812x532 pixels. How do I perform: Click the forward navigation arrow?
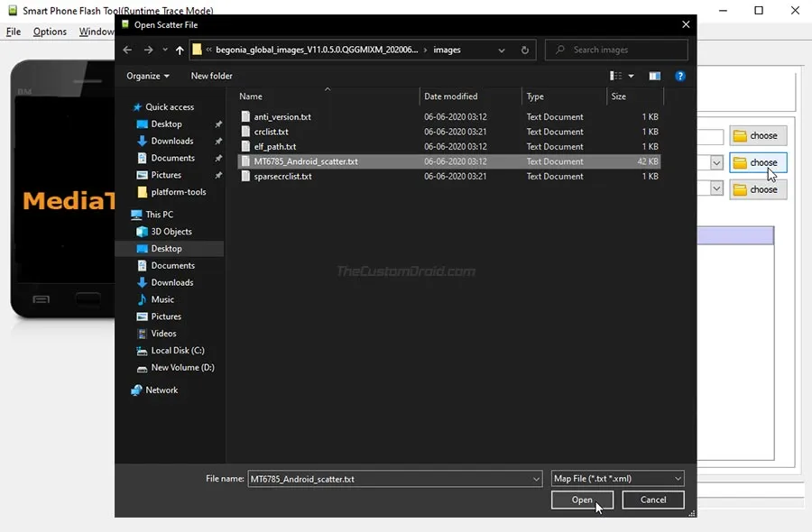(147, 50)
